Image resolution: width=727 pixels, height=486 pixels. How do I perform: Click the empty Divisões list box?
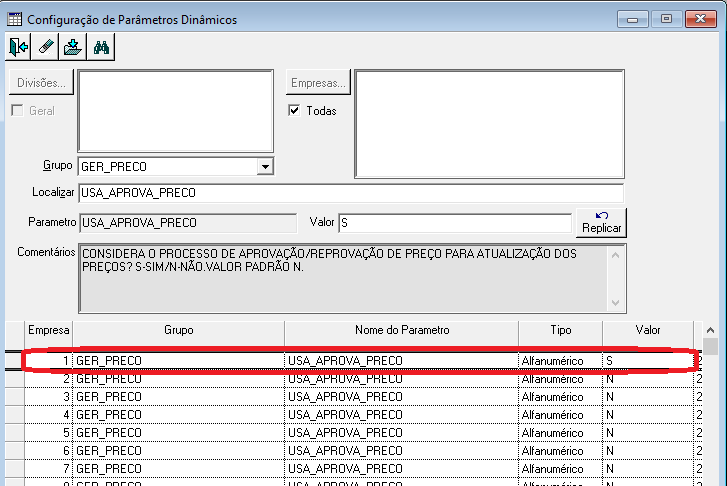pos(176,111)
